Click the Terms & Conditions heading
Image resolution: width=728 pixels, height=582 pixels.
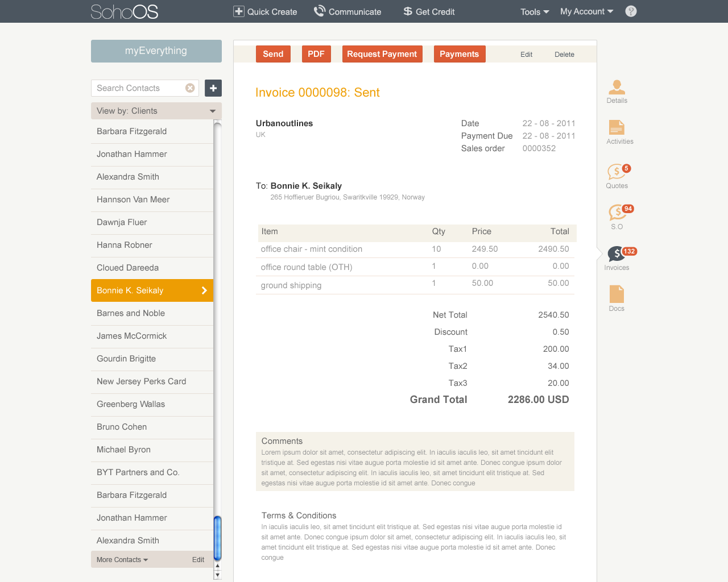click(x=299, y=516)
